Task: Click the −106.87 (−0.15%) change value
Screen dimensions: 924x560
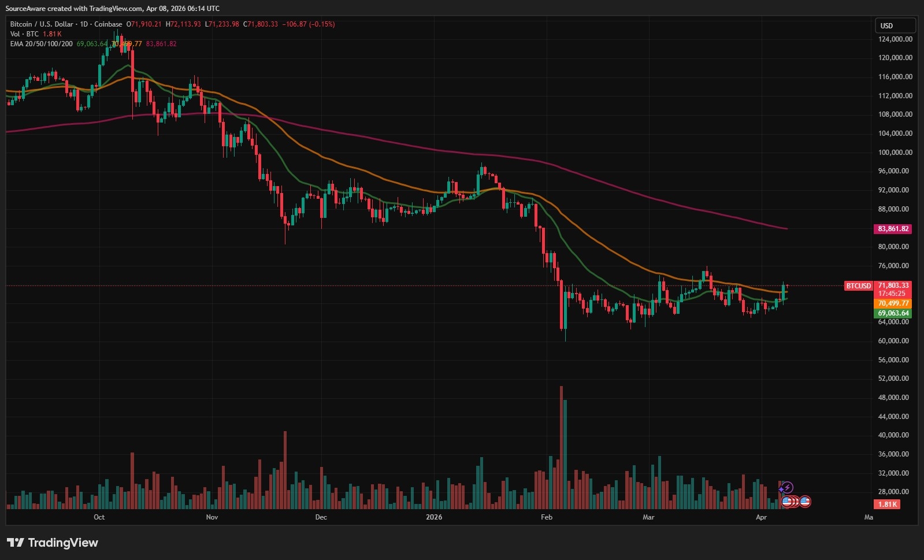Action: coord(308,24)
